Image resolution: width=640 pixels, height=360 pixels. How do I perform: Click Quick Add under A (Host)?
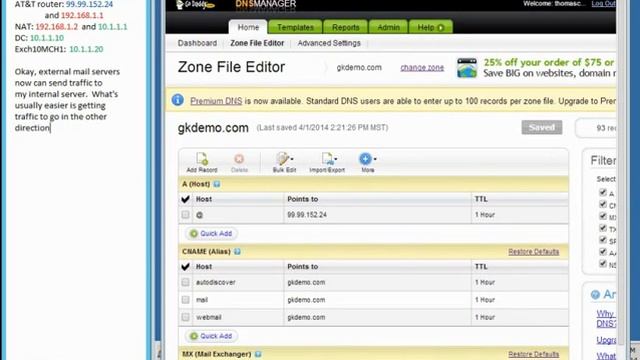click(x=211, y=233)
